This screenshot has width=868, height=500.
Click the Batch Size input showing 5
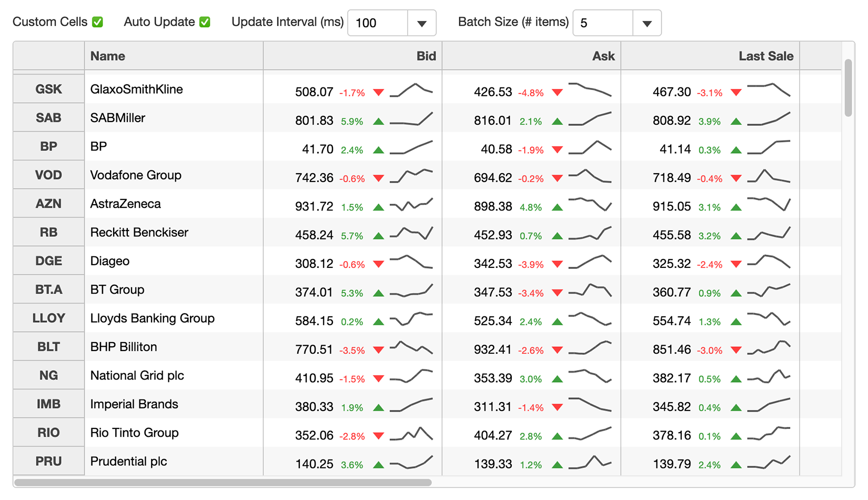click(603, 23)
